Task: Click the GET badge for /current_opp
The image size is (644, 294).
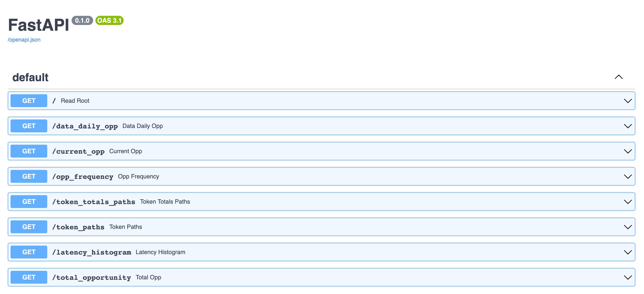Action: coord(29,151)
